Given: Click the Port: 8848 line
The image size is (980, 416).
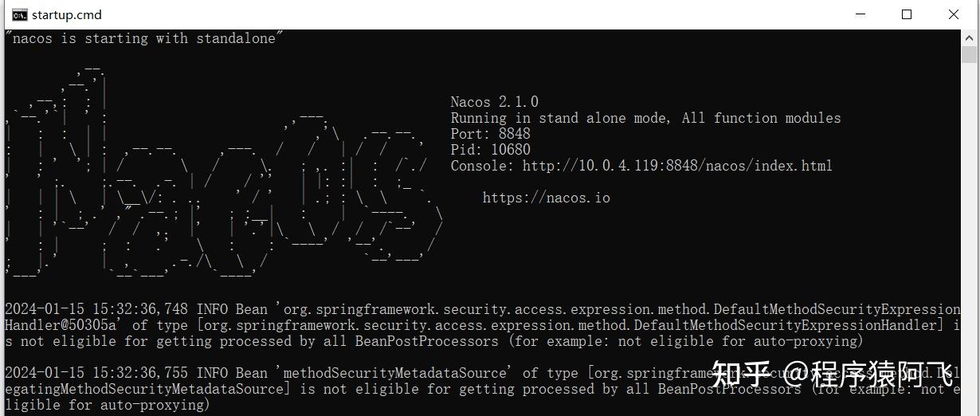Looking at the screenshot, I should click(x=490, y=134).
